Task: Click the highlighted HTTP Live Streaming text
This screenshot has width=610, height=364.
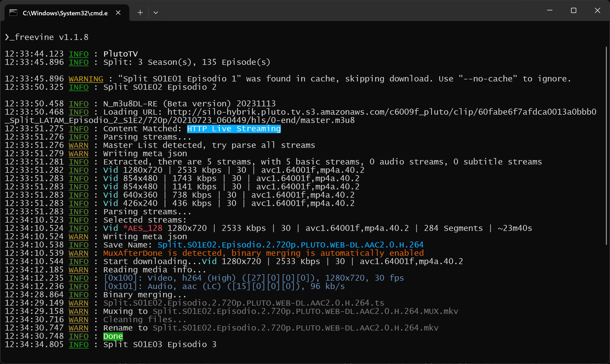Action: pyautogui.click(x=234, y=129)
